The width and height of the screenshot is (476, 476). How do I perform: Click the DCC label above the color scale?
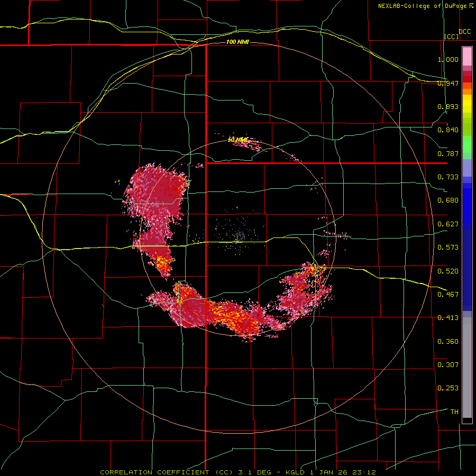(464, 32)
